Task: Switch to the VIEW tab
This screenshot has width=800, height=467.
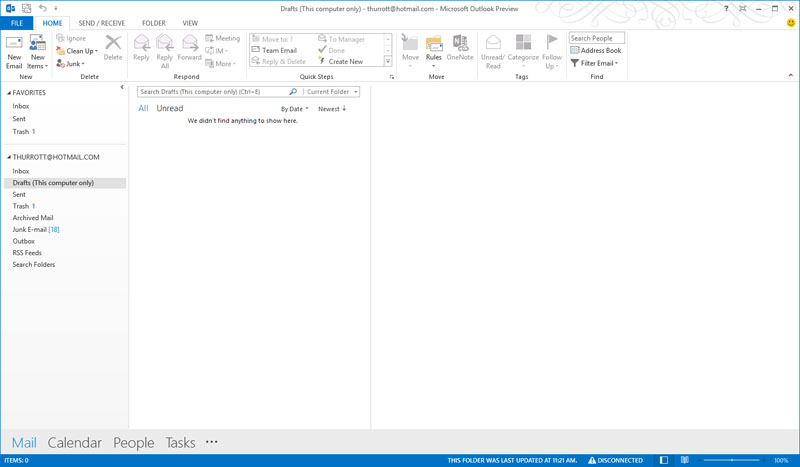Action: click(190, 23)
